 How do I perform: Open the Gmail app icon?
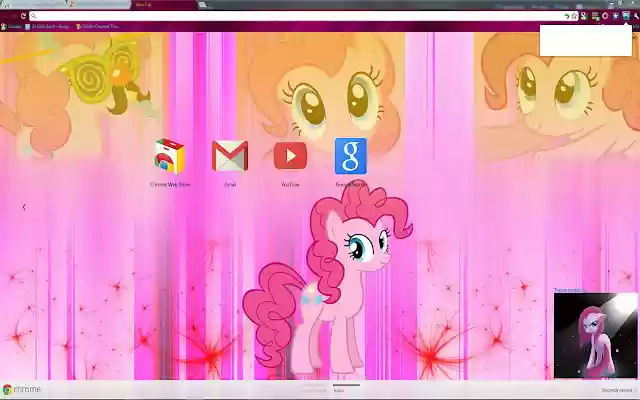coord(230,156)
